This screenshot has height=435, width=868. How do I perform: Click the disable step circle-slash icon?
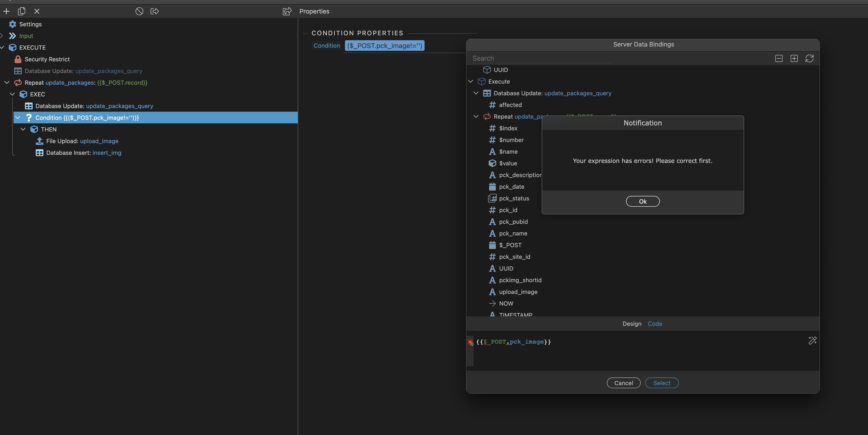coord(139,11)
